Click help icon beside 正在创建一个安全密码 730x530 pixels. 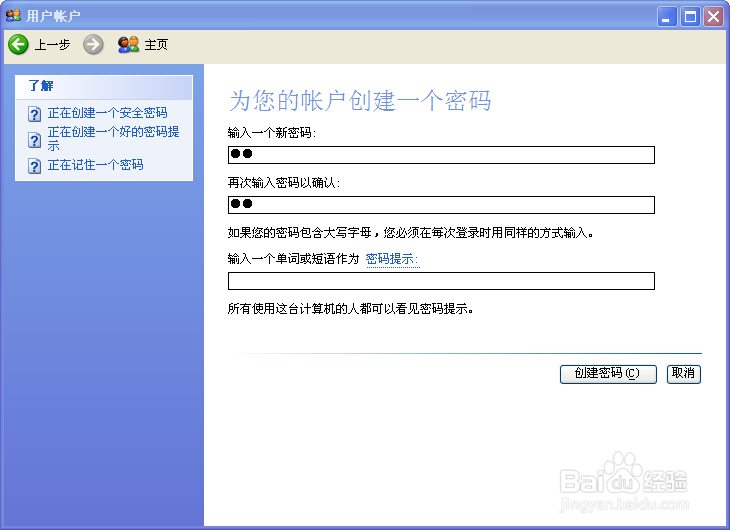[34, 114]
